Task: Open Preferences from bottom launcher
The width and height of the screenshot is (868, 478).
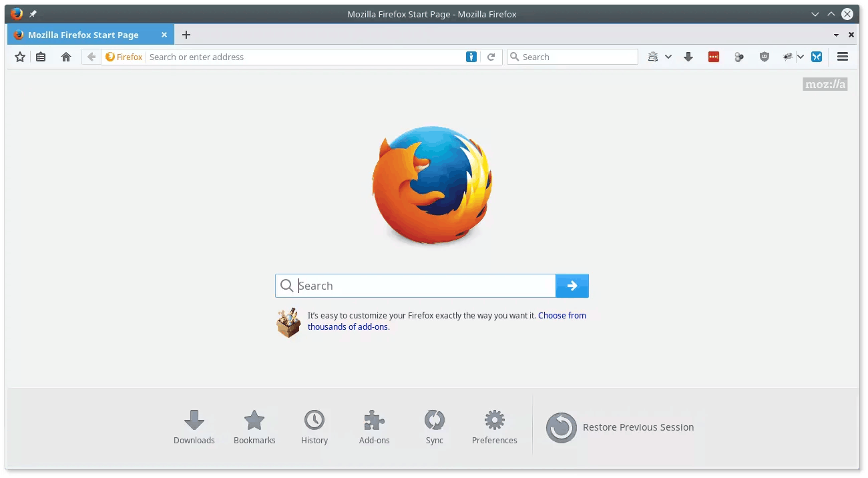Action: point(495,427)
